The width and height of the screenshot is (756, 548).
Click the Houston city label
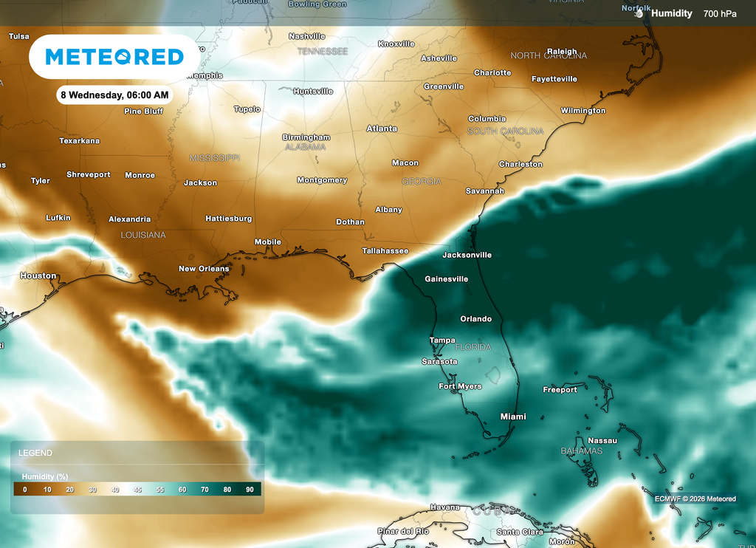click(x=38, y=275)
